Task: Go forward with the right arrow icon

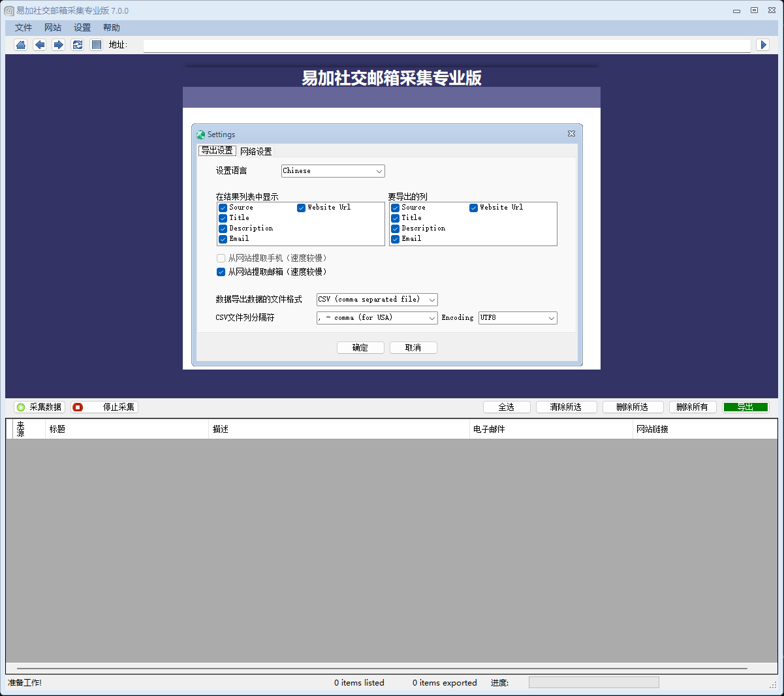Action: 59,44
